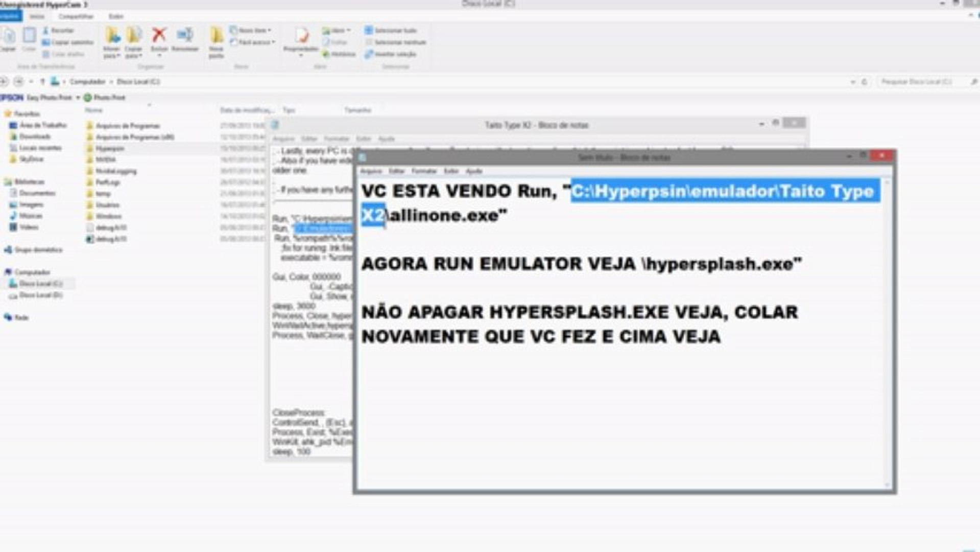Open the Abrir dropdown in the ribbon
The height and width of the screenshot is (552, 980).
click(x=336, y=31)
